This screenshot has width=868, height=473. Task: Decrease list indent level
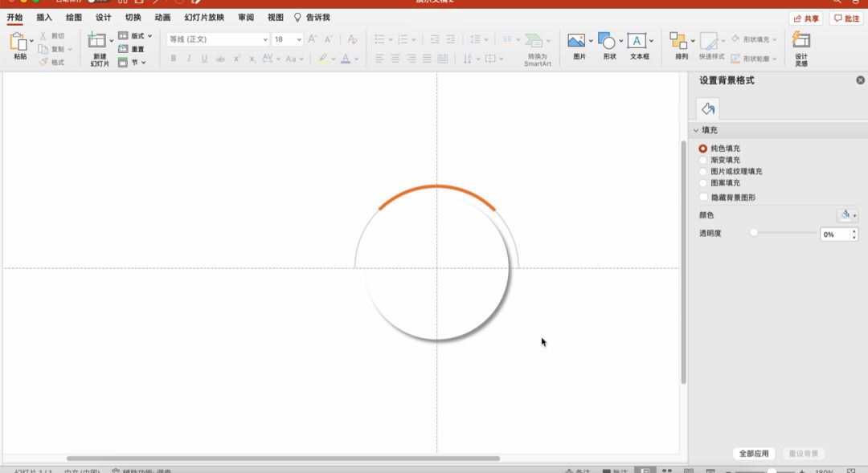(435, 39)
